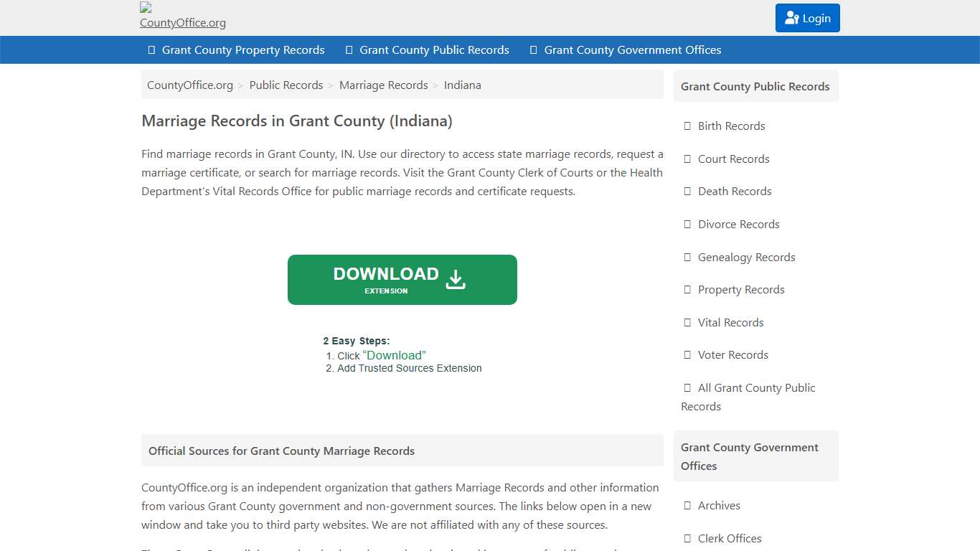Select Voter Records in the sidebar
This screenshot has width=980, height=551.
click(x=733, y=354)
